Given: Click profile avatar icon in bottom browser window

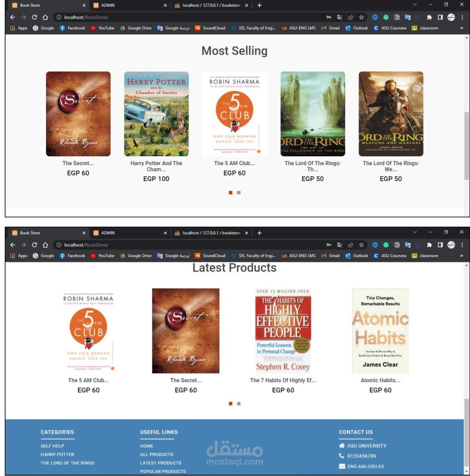Looking at the screenshot, I should tap(451, 245).
